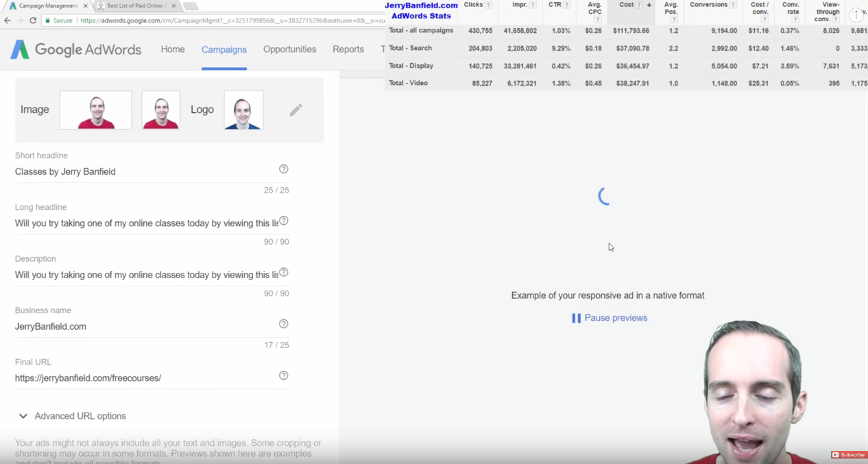The image size is (868, 464).
Task: Switch to the Reports tab
Action: [x=348, y=49]
